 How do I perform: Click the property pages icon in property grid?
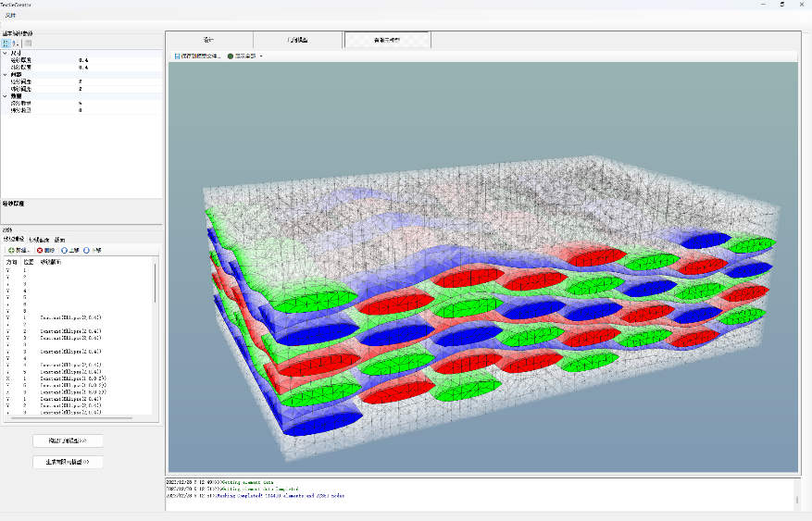(28, 43)
